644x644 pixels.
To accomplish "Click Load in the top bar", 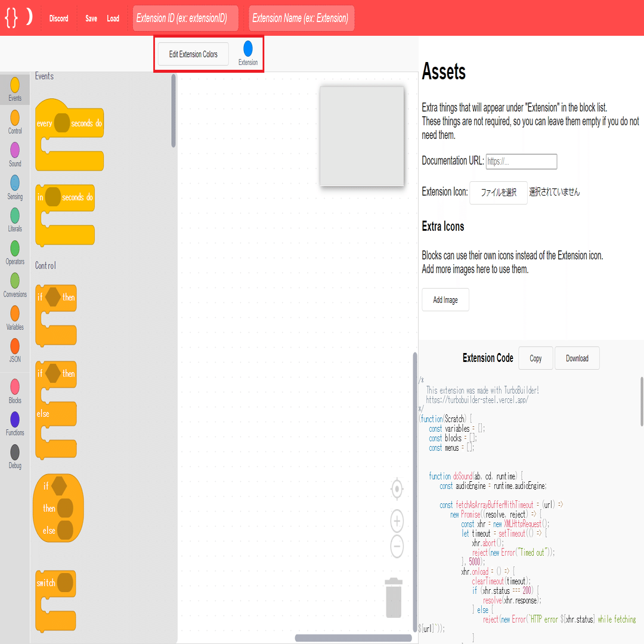I will pos(113,18).
